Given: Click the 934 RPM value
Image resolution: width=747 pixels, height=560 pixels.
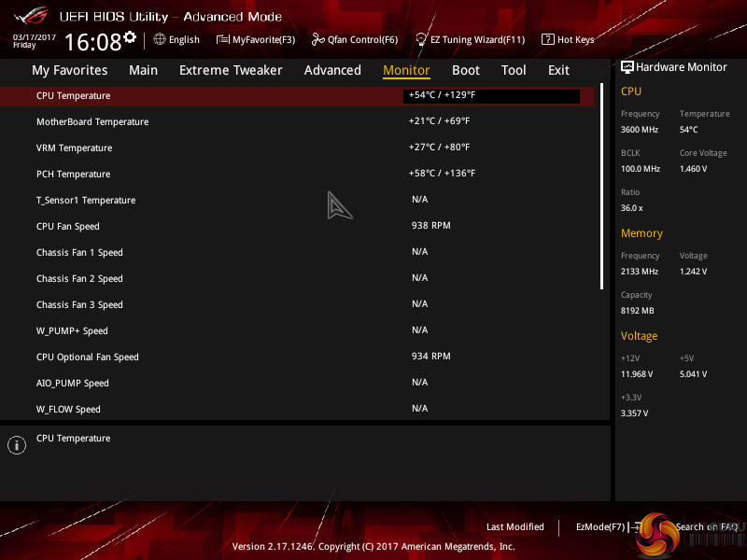Looking at the screenshot, I should click(x=431, y=357).
